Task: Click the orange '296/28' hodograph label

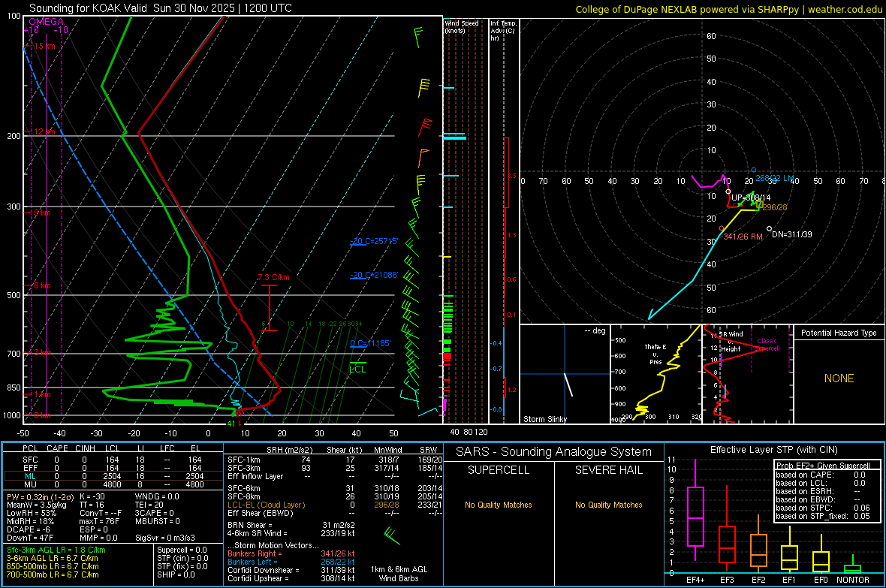Action: click(775, 207)
